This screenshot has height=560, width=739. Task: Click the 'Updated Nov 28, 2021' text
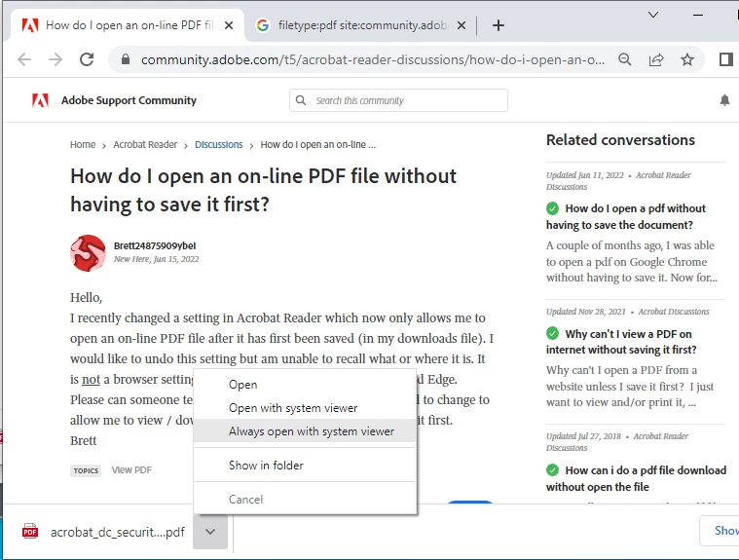click(x=585, y=312)
